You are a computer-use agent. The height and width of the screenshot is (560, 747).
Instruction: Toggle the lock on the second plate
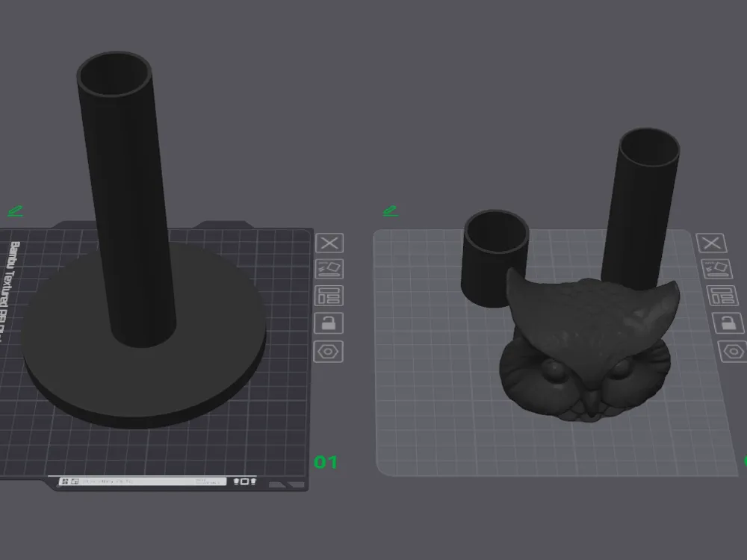(728, 323)
